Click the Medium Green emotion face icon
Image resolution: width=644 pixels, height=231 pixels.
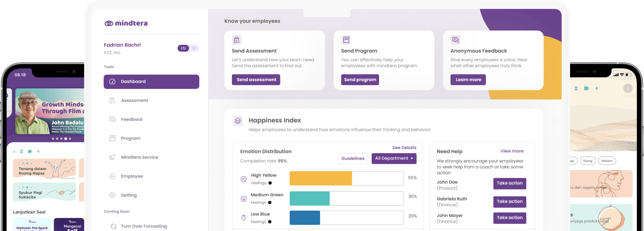[244, 199]
